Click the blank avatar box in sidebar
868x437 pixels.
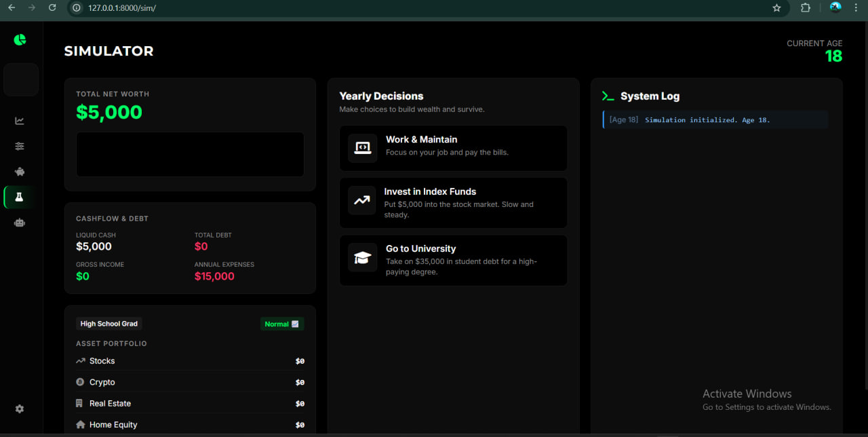click(x=21, y=80)
